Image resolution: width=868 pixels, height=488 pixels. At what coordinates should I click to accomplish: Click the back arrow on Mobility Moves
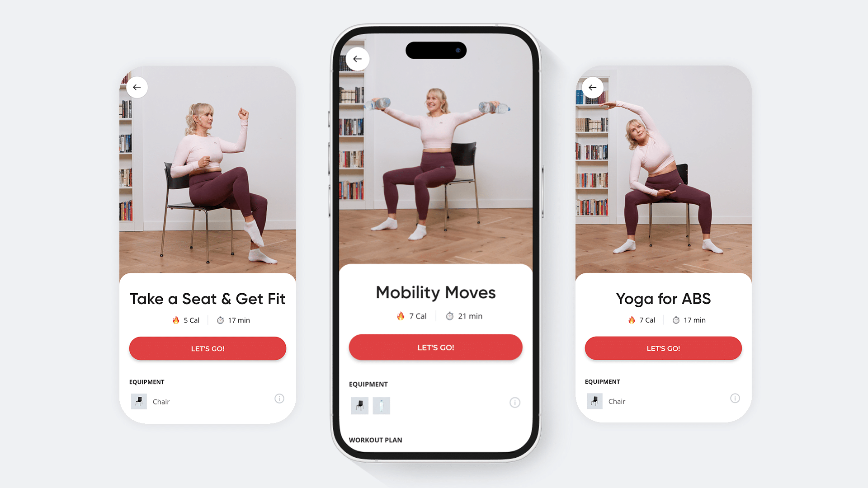(x=359, y=59)
